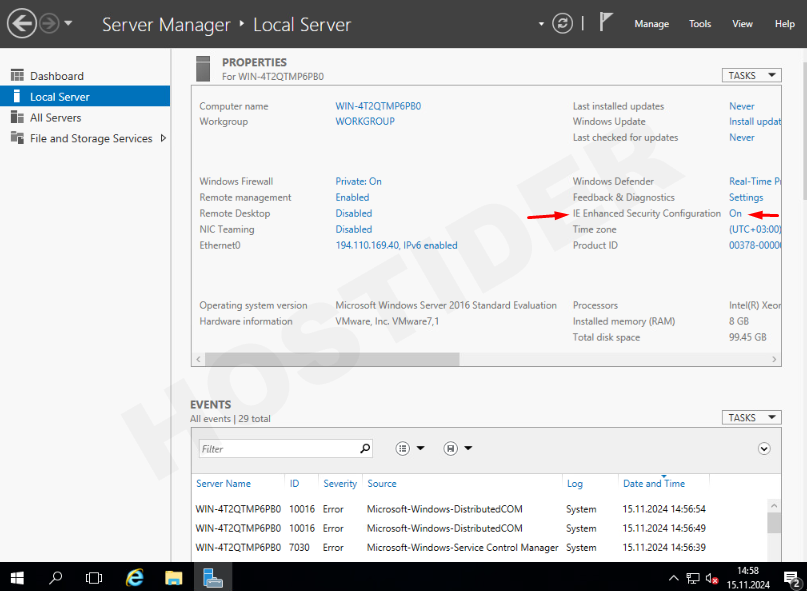Screen dimensions: 807x591
Task: Click the back navigation arrow
Action: coord(21,23)
